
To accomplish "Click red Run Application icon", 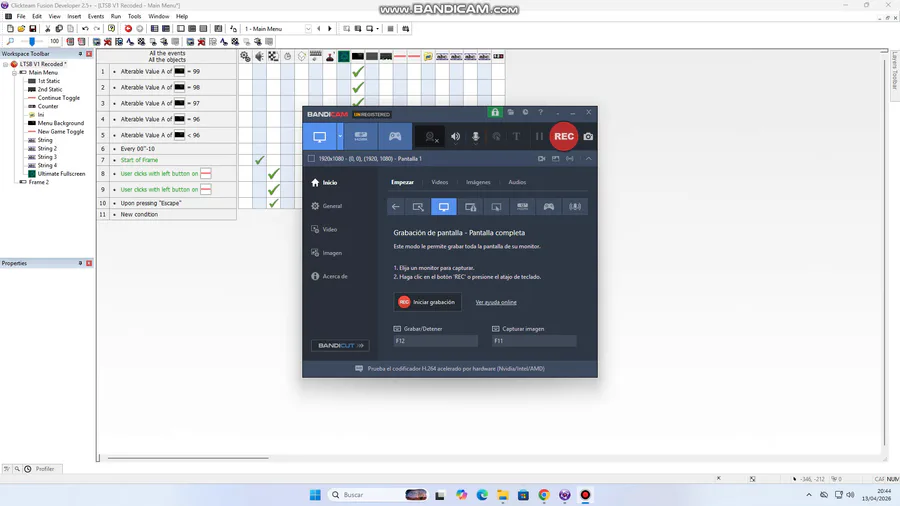I will pyautogui.click(x=128, y=29).
